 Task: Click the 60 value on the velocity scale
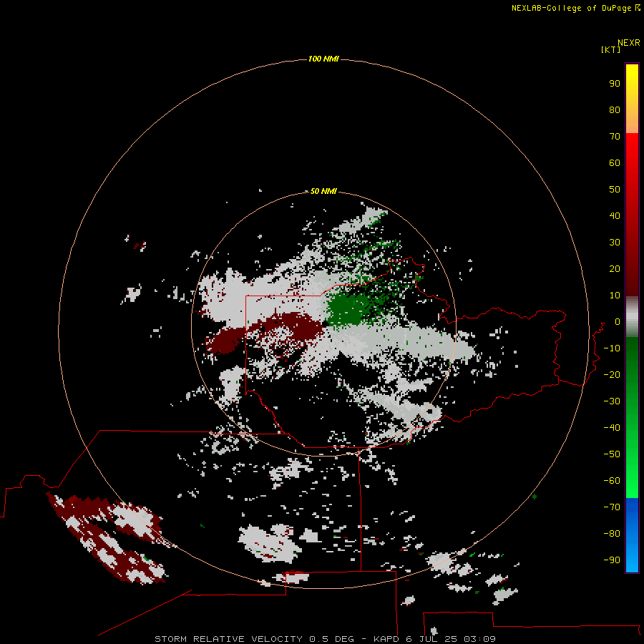[615, 162]
